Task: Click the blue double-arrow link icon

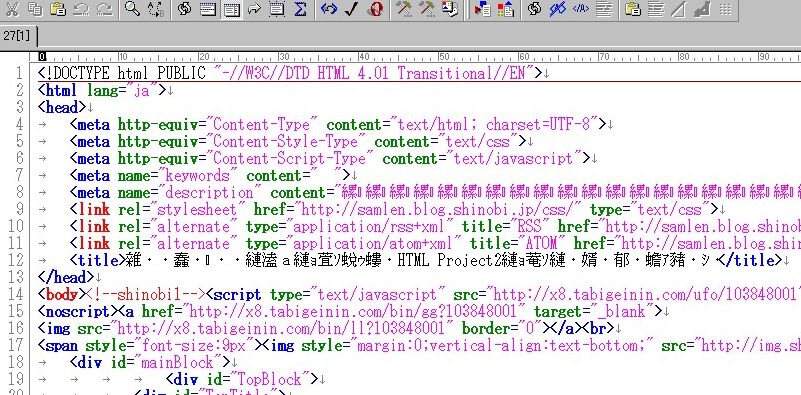Action: click(329, 9)
